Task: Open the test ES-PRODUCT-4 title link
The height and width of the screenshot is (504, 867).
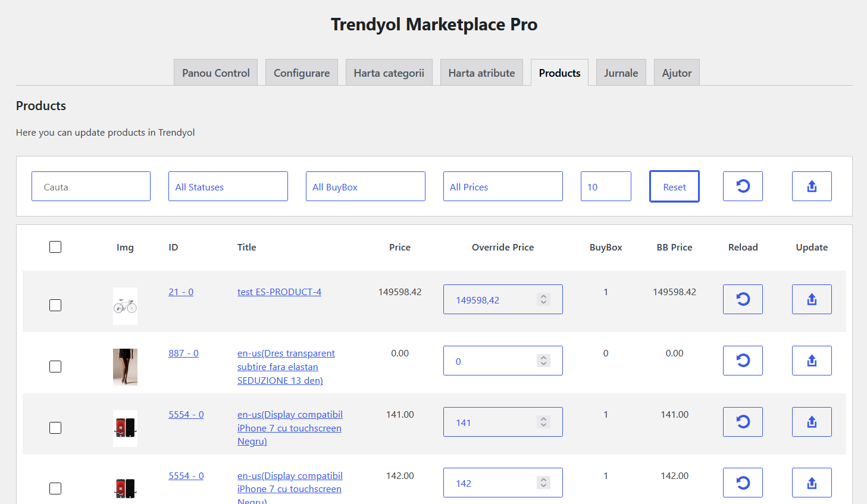Action: (x=279, y=292)
